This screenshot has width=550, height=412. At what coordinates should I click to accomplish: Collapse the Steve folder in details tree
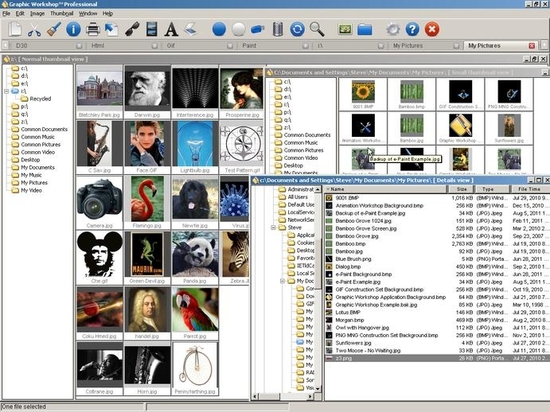(273, 228)
